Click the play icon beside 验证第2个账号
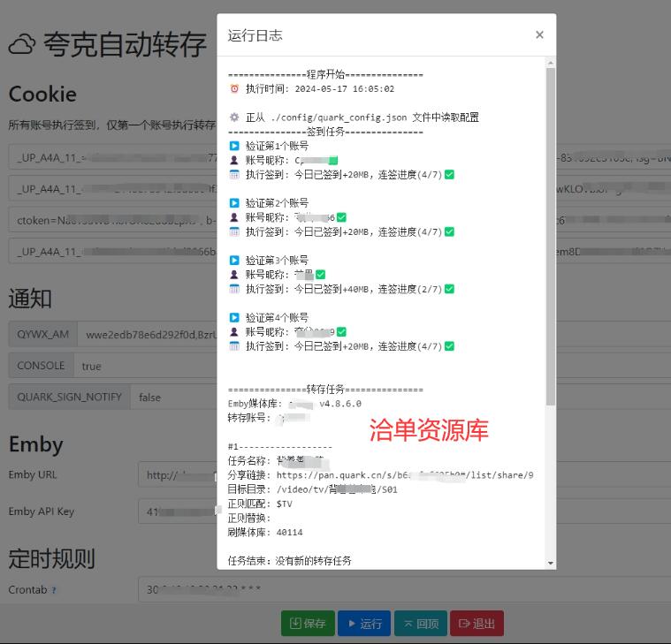The height and width of the screenshot is (644, 671). pyautogui.click(x=234, y=202)
